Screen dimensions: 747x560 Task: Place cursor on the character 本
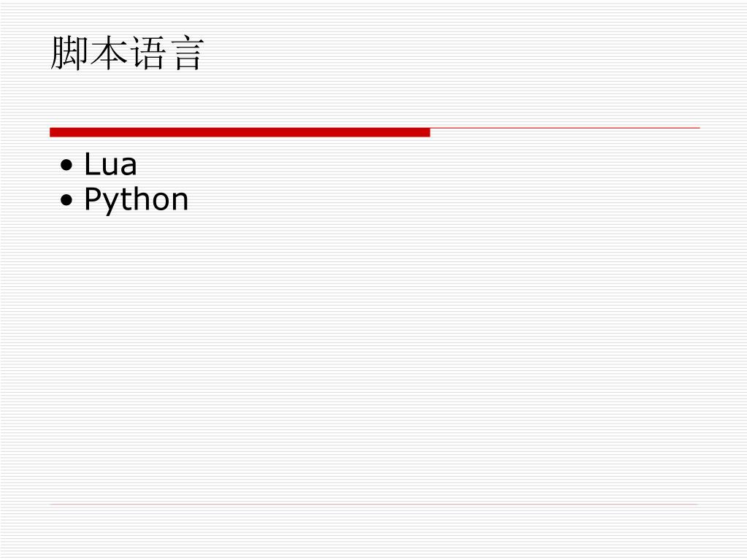coord(109,53)
